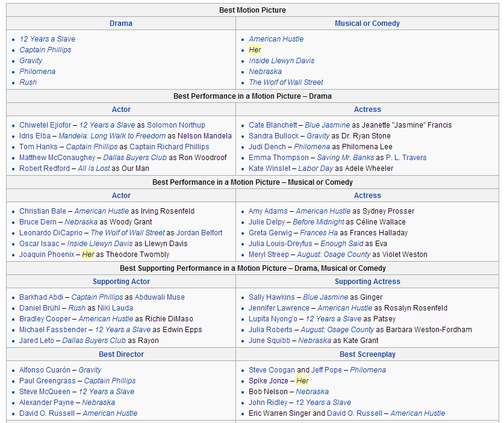Open The Wolf of Wall Street in picture list

pos(286,82)
